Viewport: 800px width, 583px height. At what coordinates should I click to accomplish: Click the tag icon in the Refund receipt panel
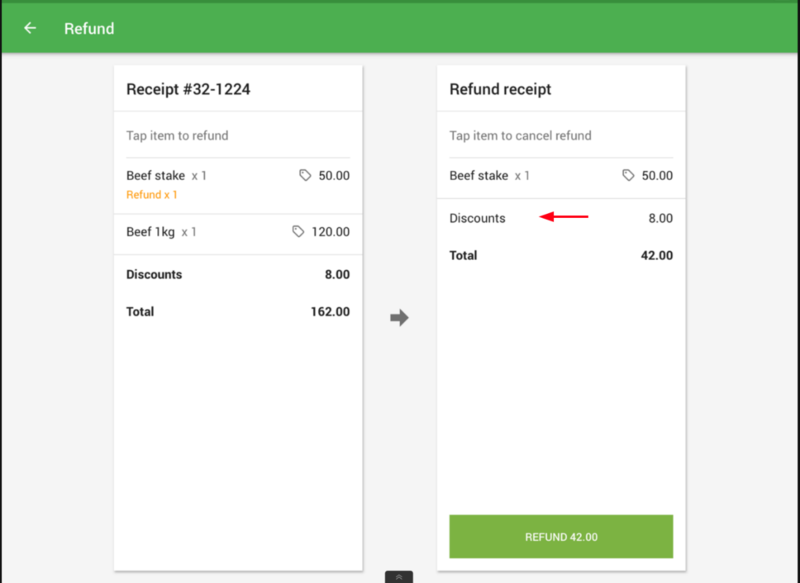click(628, 176)
